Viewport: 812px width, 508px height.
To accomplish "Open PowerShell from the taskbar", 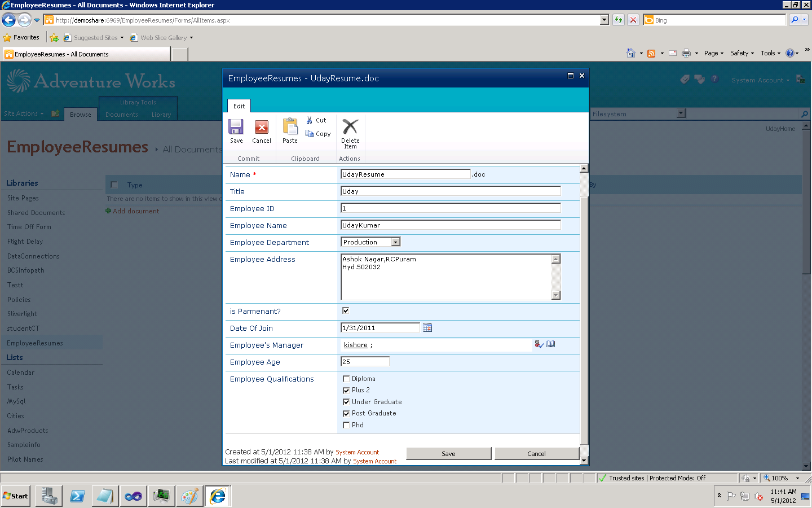I will [77, 496].
